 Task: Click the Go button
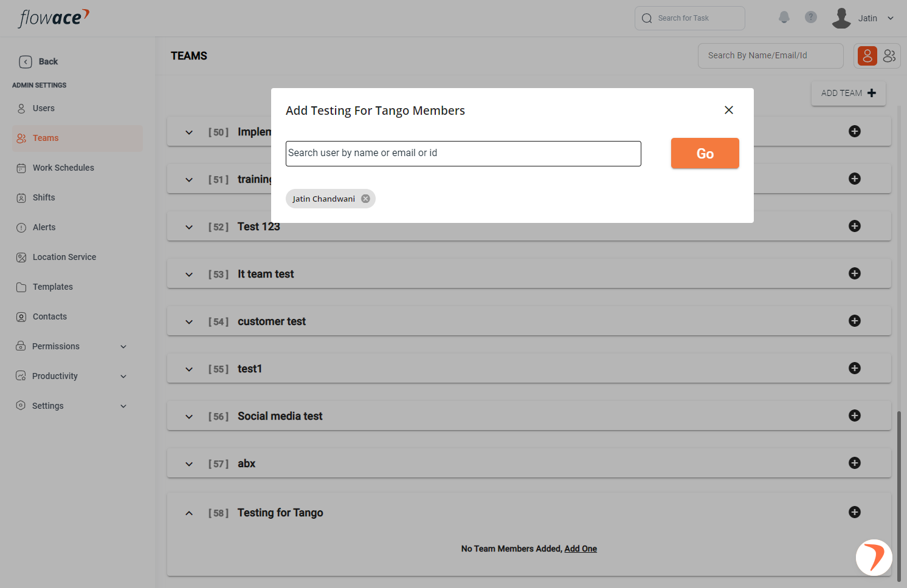(705, 153)
